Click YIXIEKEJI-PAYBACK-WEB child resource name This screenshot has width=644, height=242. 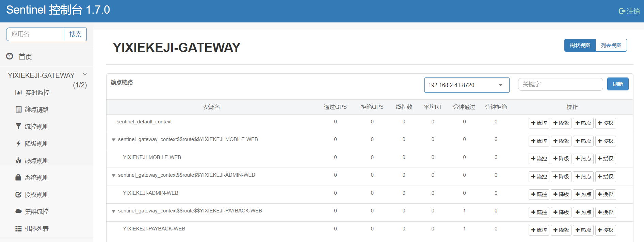click(x=154, y=229)
